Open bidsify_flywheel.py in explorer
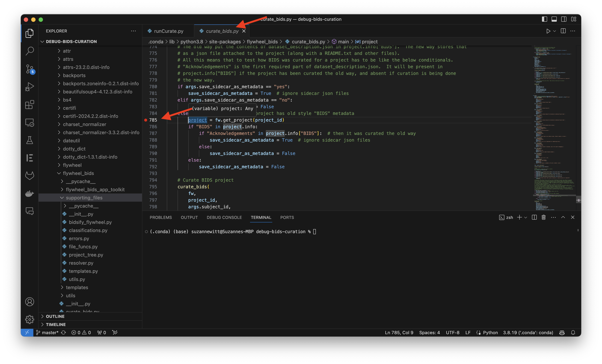 (x=90, y=222)
